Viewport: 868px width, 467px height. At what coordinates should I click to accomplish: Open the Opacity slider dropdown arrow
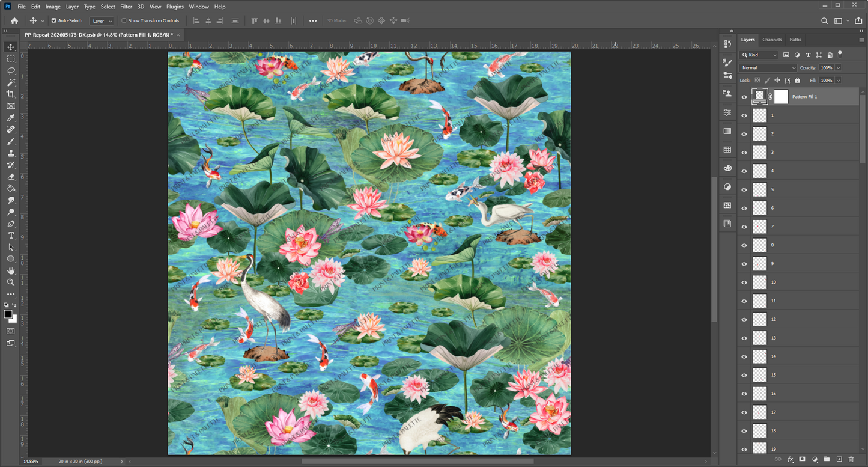click(x=838, y=68)
